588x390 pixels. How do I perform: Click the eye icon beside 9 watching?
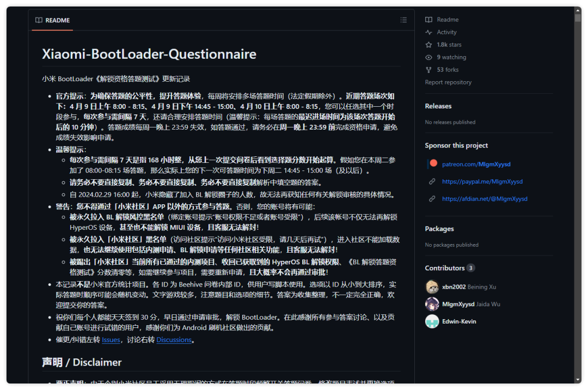click(x=428, y=57)
